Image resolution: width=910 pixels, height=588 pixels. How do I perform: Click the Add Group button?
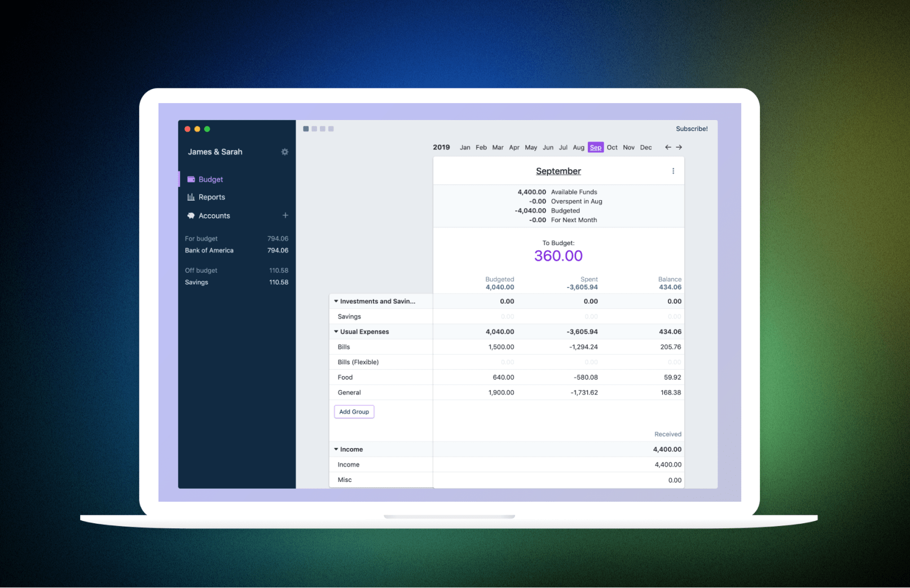(354, 412)
